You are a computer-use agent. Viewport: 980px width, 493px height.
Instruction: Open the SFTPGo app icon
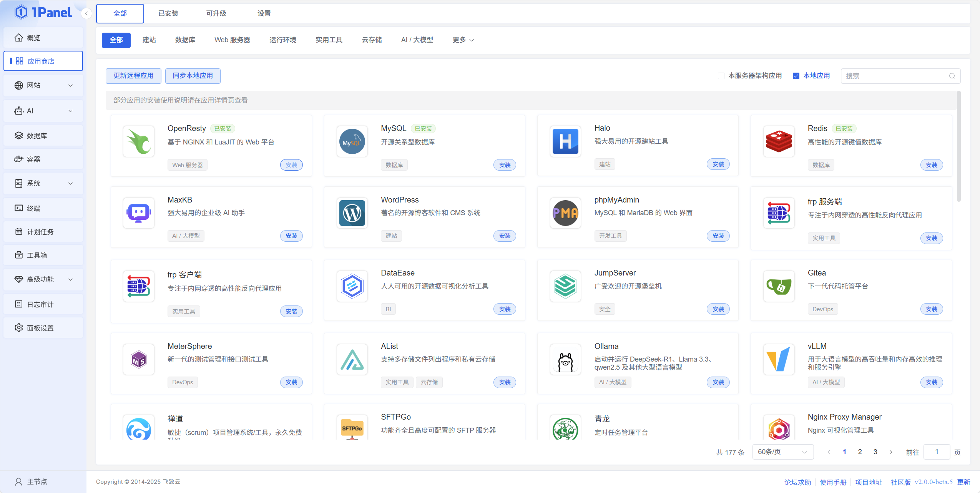click(x=352, y=428)
